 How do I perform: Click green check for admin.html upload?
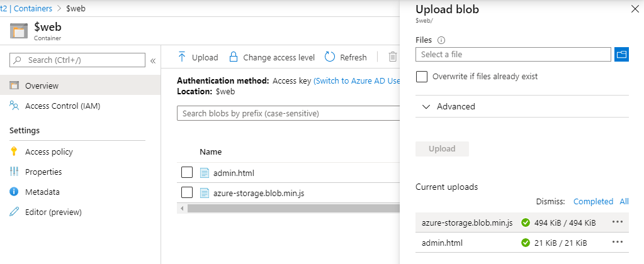point(525,243)
